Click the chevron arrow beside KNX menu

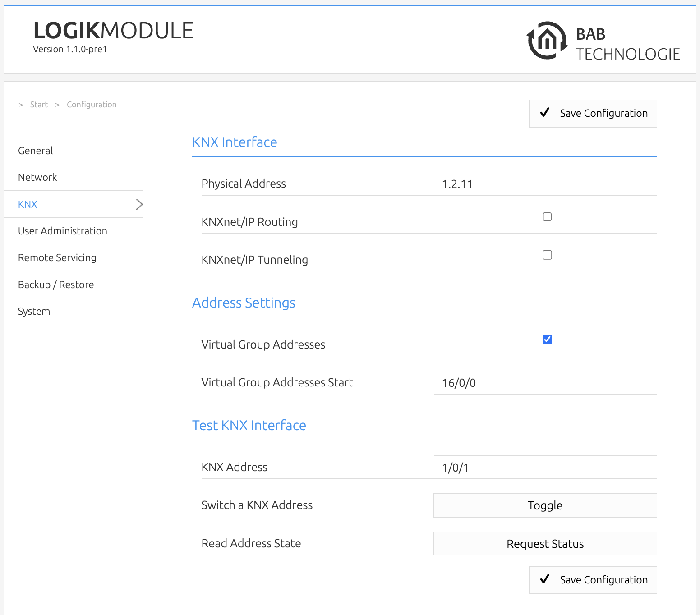pos(139,204)
